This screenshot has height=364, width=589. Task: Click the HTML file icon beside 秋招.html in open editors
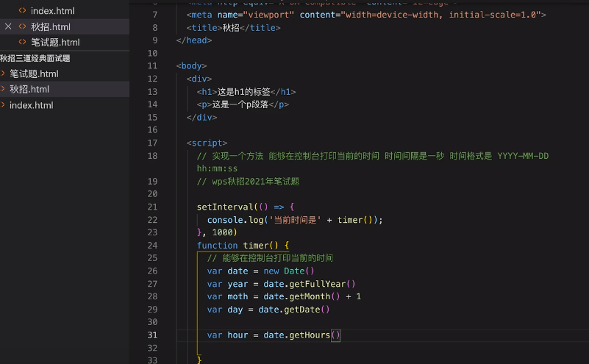23,26
